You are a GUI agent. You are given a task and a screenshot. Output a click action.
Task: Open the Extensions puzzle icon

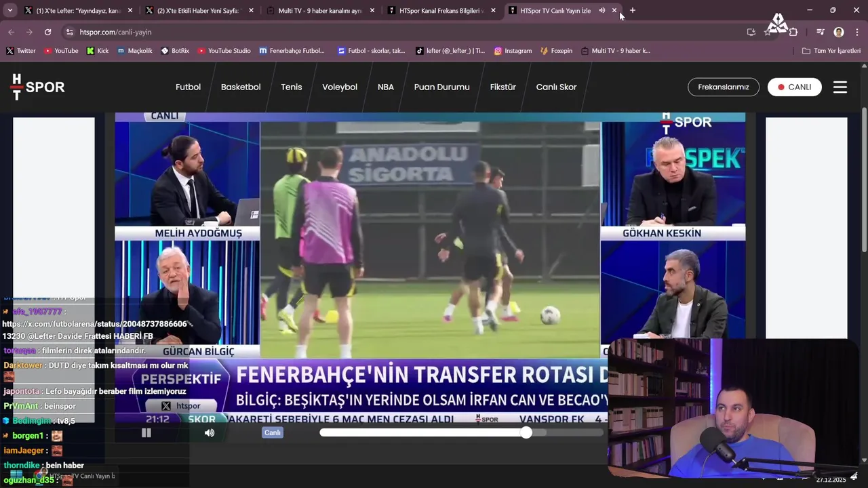793,32
